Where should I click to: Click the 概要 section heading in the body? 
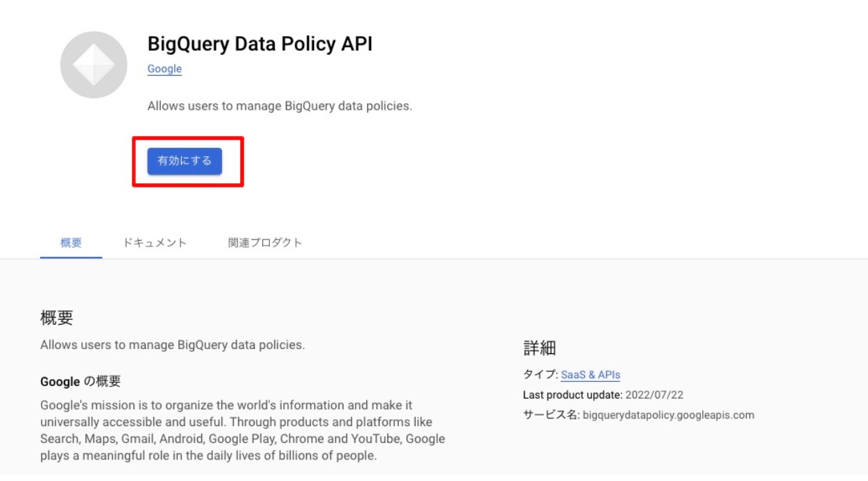(57, 319)
